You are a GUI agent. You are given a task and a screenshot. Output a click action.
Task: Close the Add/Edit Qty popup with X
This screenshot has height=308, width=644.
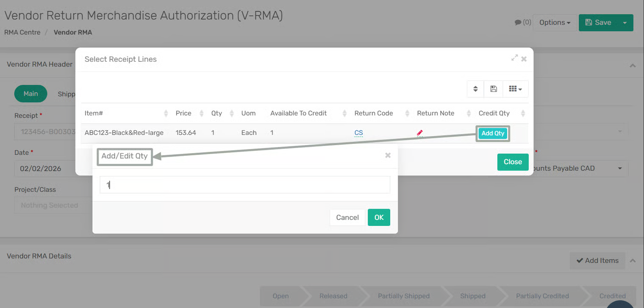(x=388, y=155)
